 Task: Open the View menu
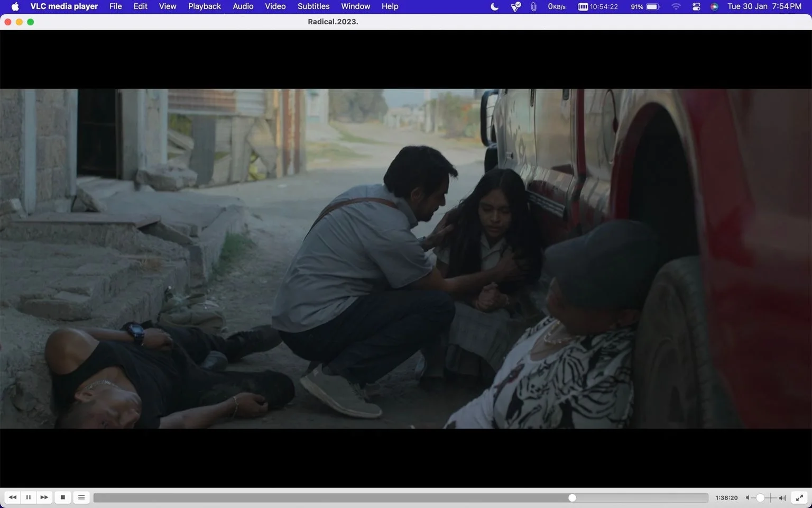coord(168,6)
